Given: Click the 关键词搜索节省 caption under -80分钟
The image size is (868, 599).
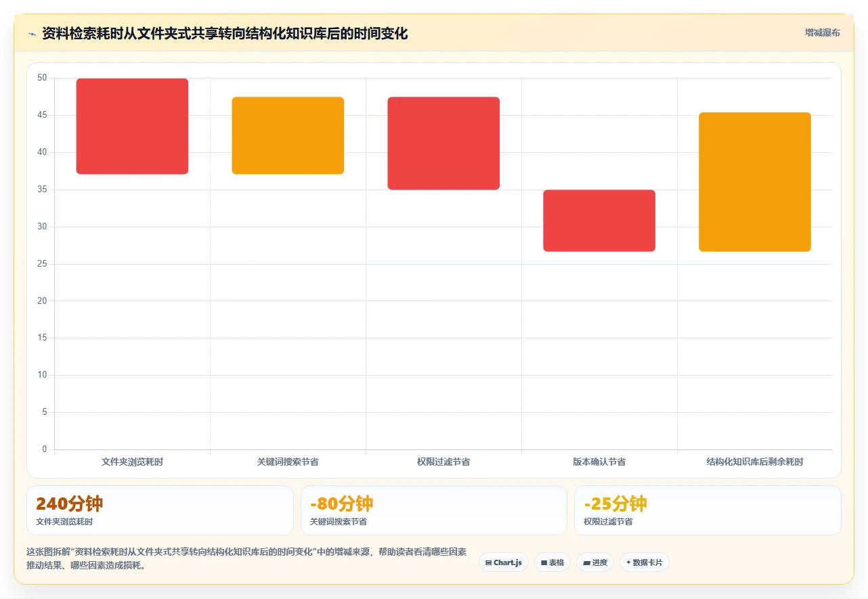Looking at the screenshot, I should tap(339, 522).
